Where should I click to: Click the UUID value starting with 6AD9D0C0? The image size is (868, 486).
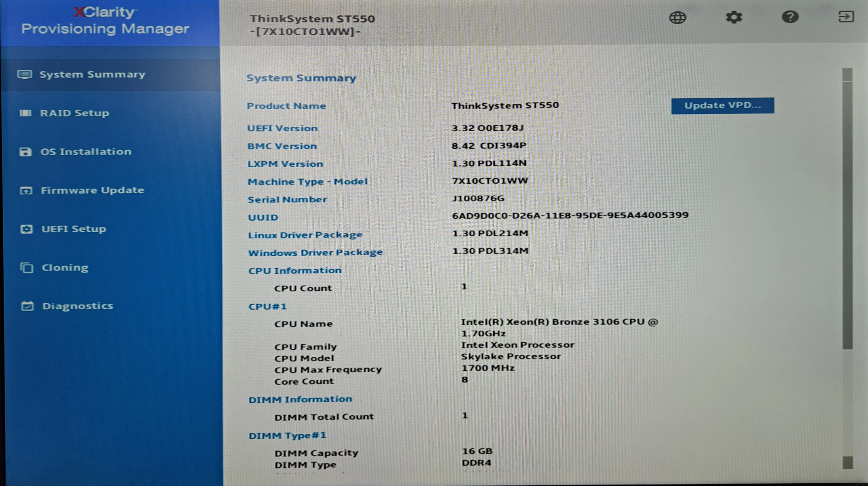coord(570,215)
